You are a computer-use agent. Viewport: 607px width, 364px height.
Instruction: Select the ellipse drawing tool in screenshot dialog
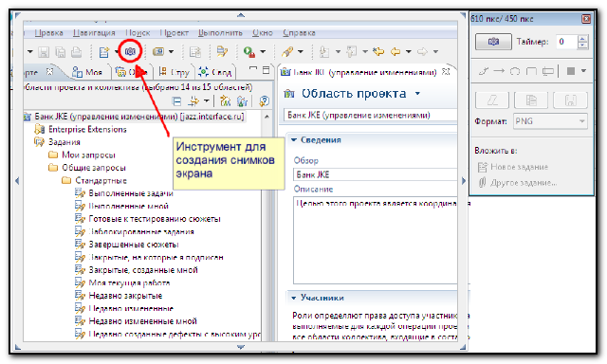pos(515,71)
